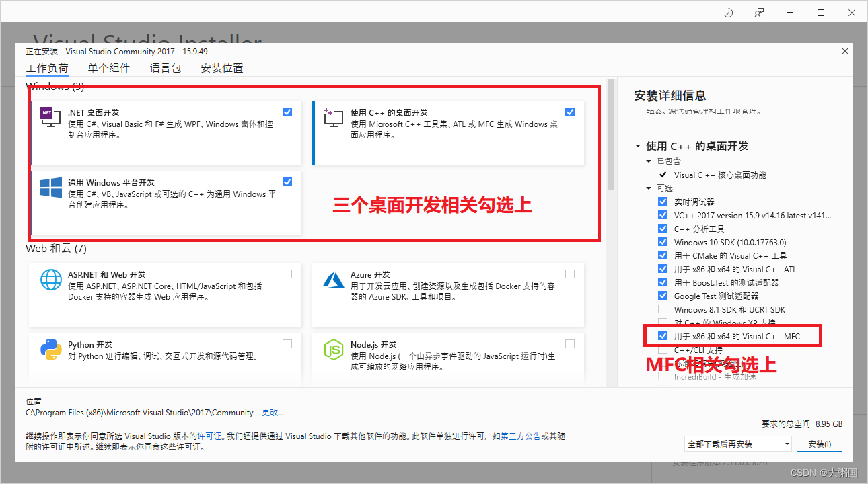Switch to the 单个组件 tab
Screen dimensions: 868x484
click(109, 69)
